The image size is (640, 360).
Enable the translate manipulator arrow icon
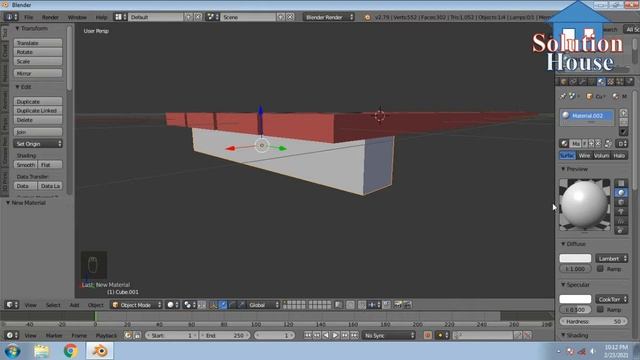[x=223, y=304]
